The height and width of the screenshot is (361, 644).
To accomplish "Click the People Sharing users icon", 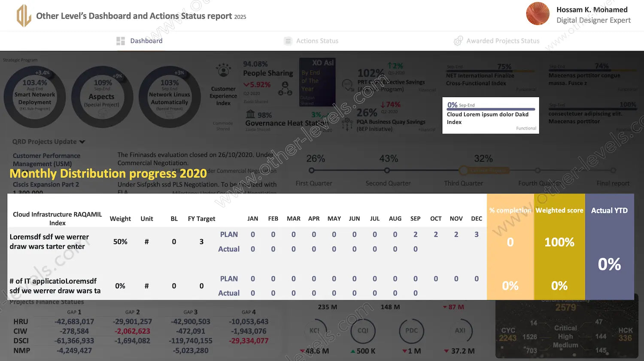I will (x=285, y=88).
